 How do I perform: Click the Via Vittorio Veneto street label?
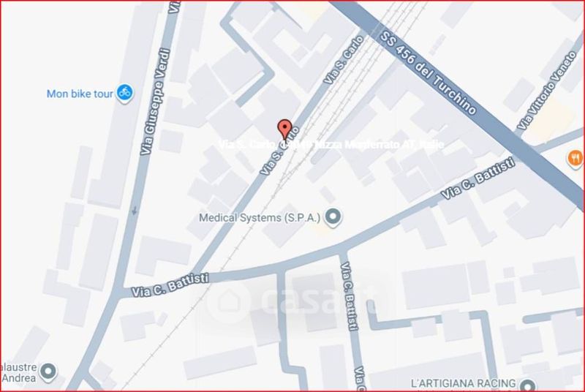point(548,91)
